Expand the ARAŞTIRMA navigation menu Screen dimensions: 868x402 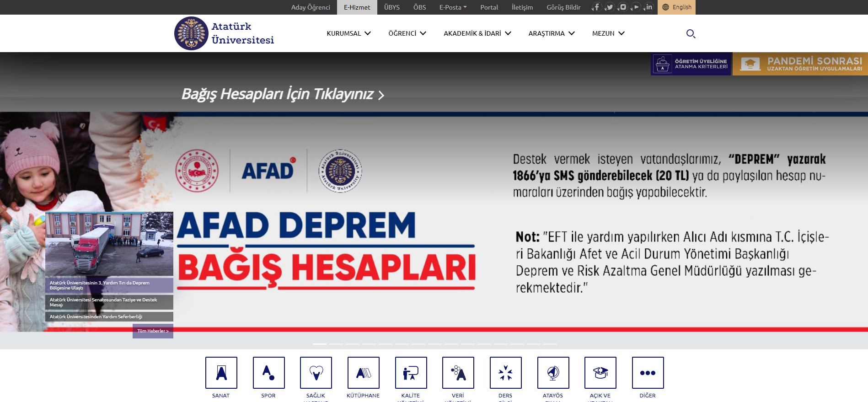point(552,33)
